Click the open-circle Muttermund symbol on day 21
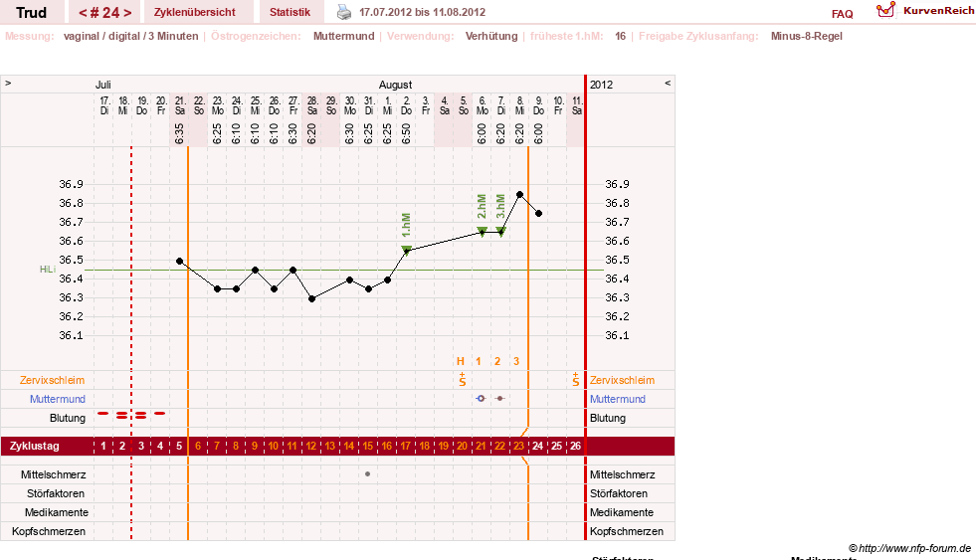This screenshot has width=976, height=560. pyautogui.click(x=481, y=398)
